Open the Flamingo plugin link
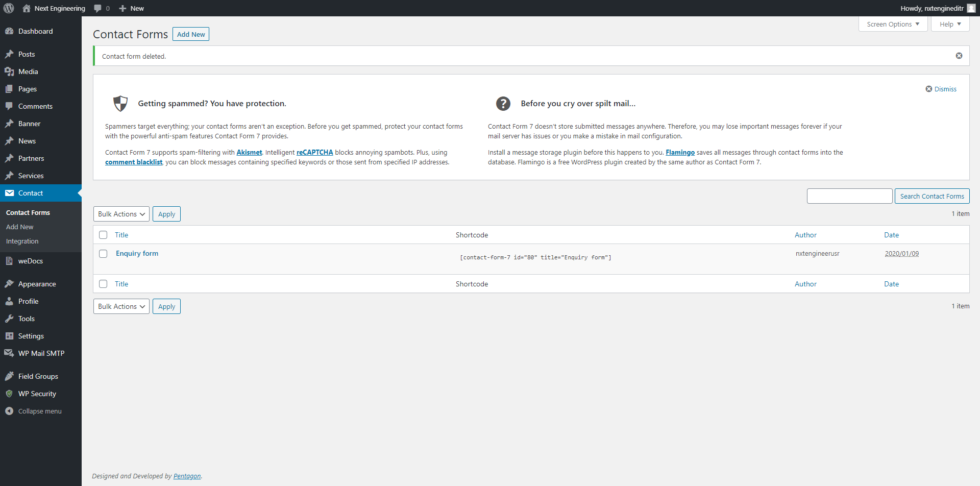Screen dimensions: 980x486 [680, 152]
